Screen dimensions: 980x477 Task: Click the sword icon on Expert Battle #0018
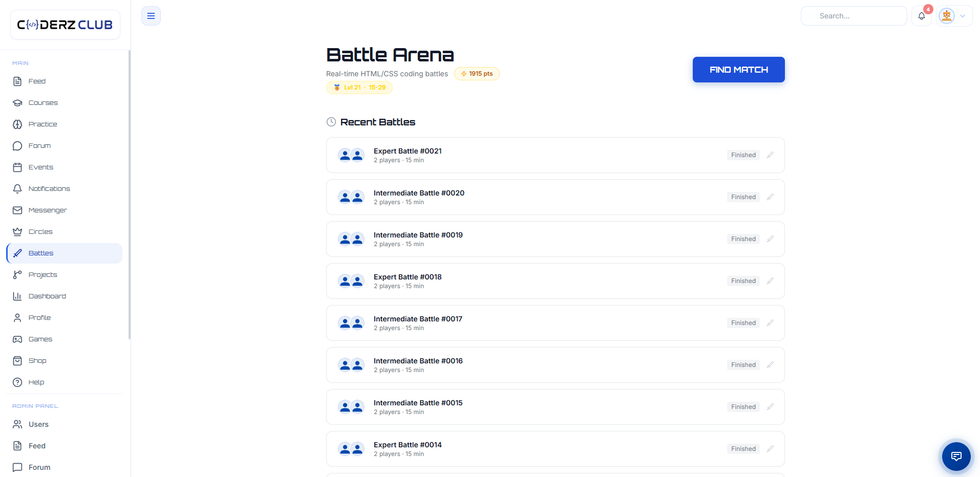pos(770,281)
